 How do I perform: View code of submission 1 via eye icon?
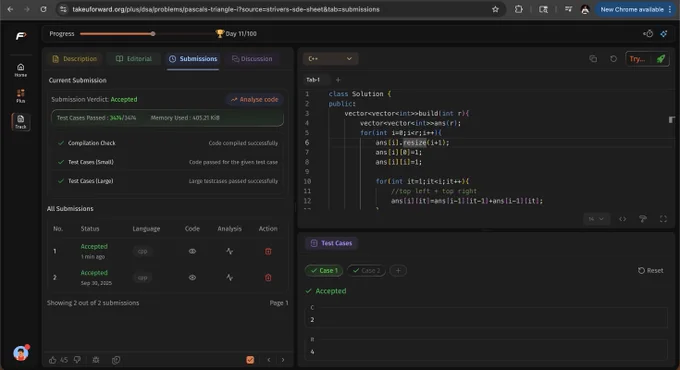click(192, 251)
